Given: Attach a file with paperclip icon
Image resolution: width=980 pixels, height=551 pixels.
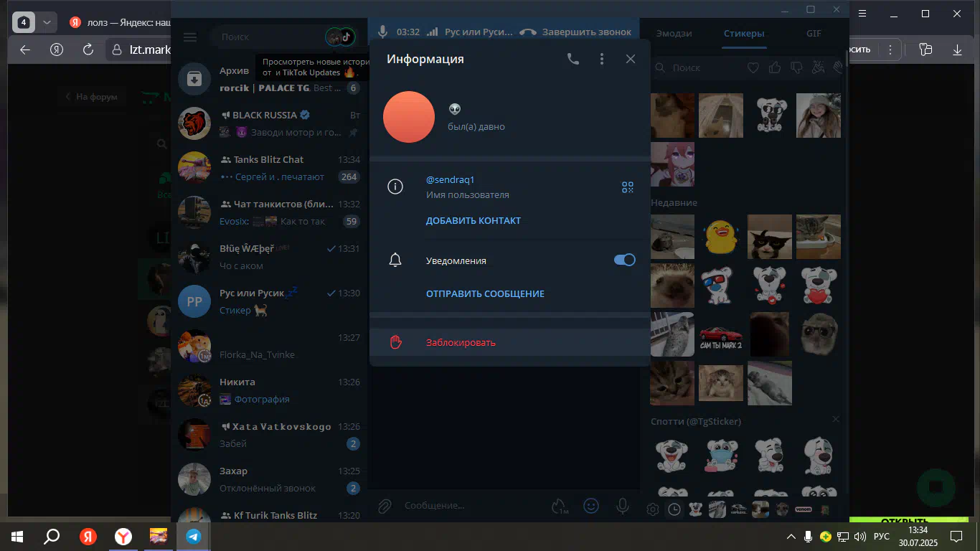Looking at the screenshot, I should pyautogui.click(x=385, y=506).
